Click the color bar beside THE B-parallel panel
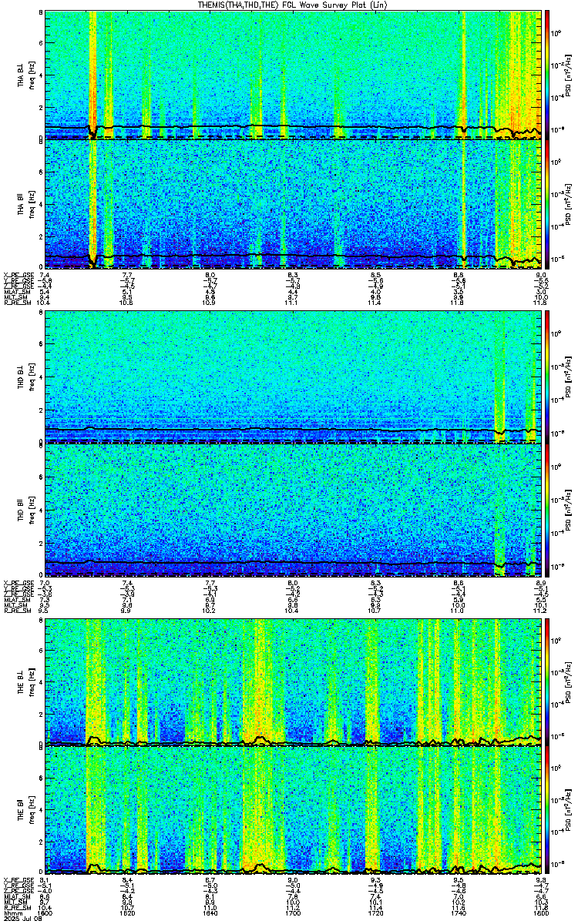 (x=547, y=812)
